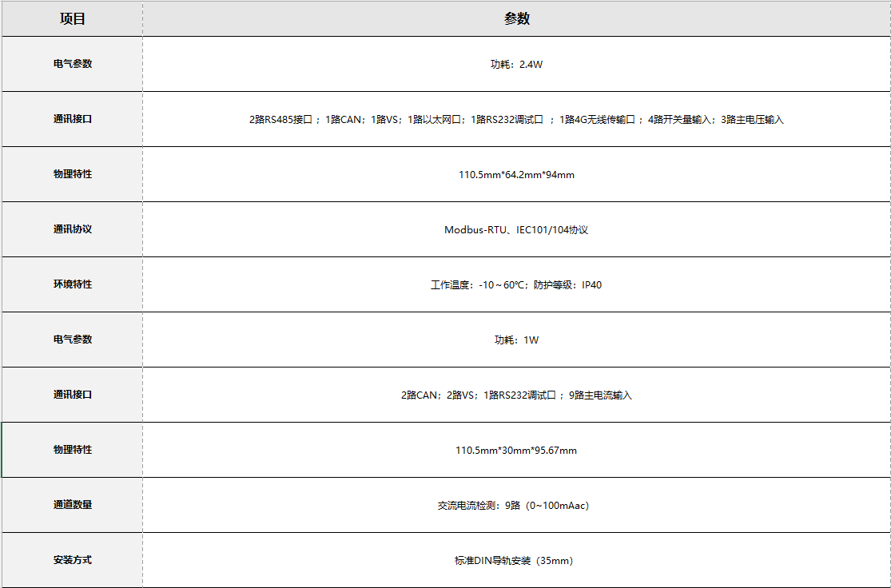Select the cell listing 2路RS485接口 interfaces

(x=516, y=119)
